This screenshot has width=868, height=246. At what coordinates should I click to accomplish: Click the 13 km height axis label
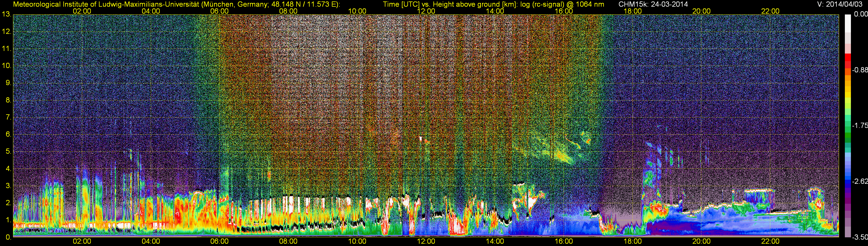pos(6,14)
